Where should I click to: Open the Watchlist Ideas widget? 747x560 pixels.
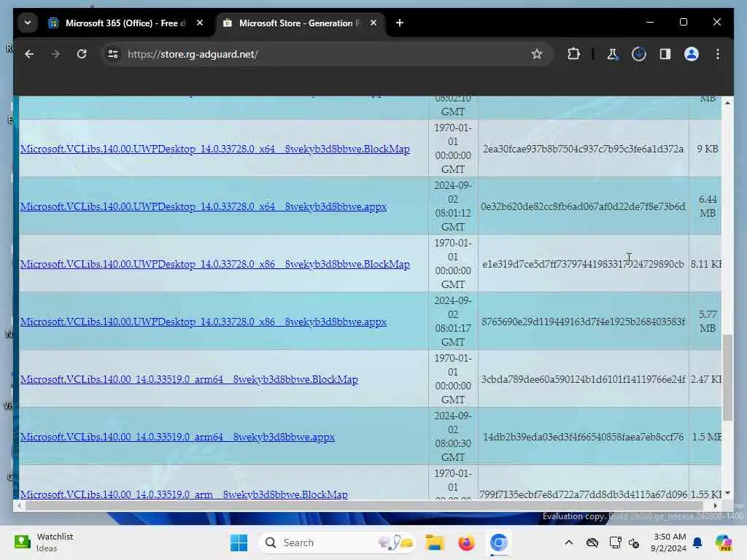point(44,542)
